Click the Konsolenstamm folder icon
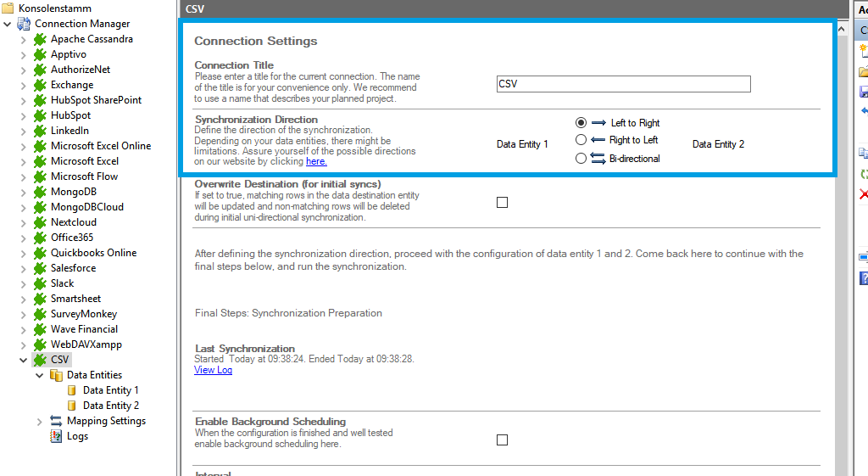Screen dimensions: 868x476 pyautogui.click(x=8, y=8)
